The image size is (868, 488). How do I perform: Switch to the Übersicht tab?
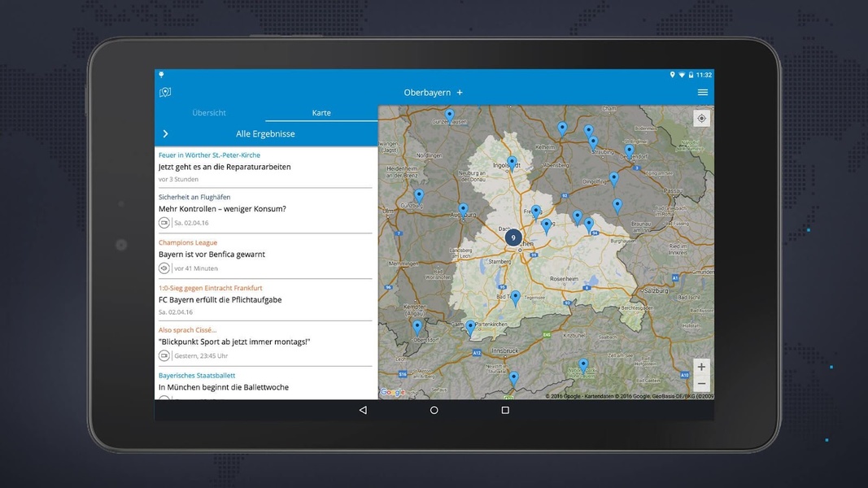point(209,113)
